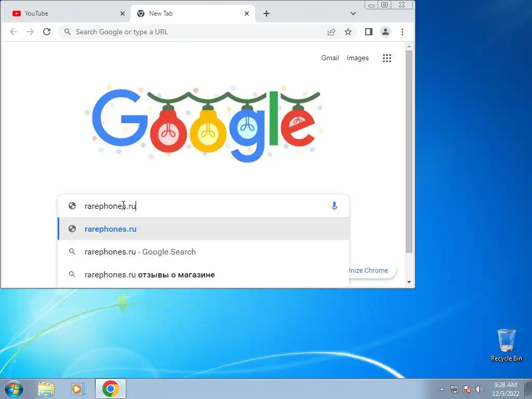This screenshot has width=532, height=399.
Task: Select the Recycle Bin desktop icon
Action: pos(507,345)
